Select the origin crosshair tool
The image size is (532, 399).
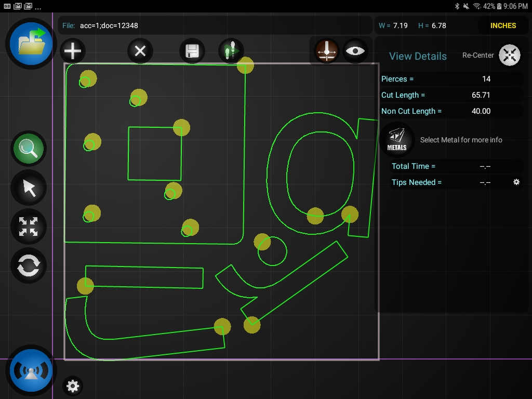327,51
